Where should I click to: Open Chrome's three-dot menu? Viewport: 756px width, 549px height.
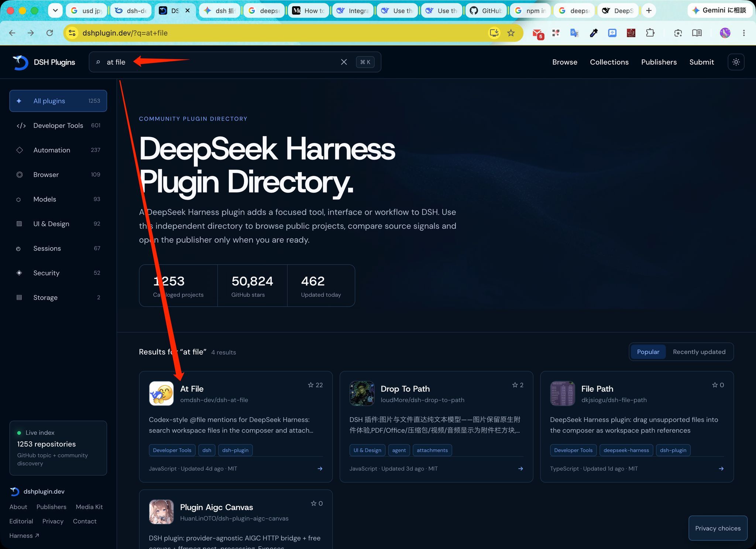click(744, 33)
